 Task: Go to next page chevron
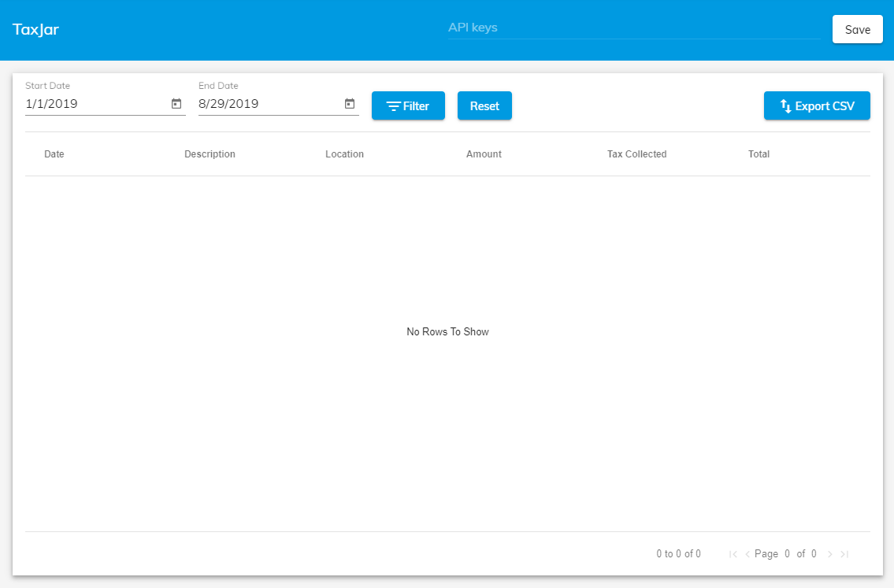tap(830, 554)
